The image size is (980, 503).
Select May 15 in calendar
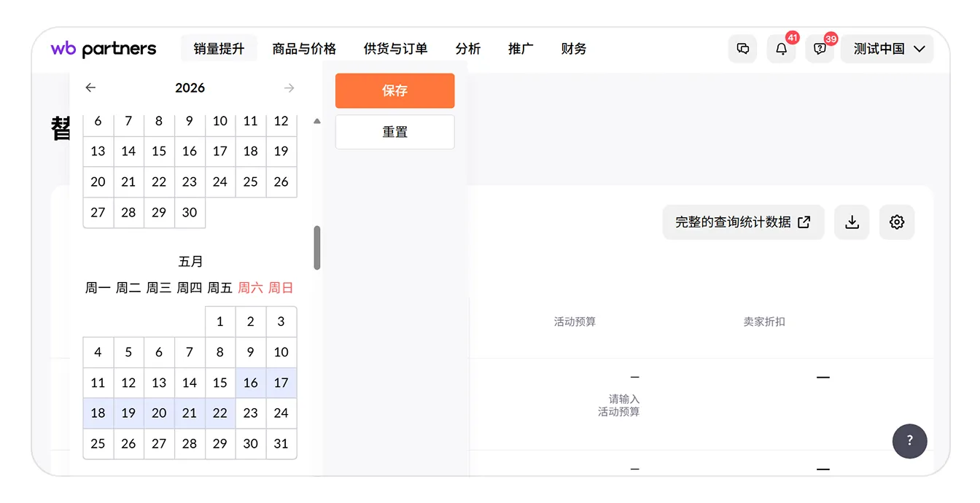pyautogui.click(x=220, y=383)
